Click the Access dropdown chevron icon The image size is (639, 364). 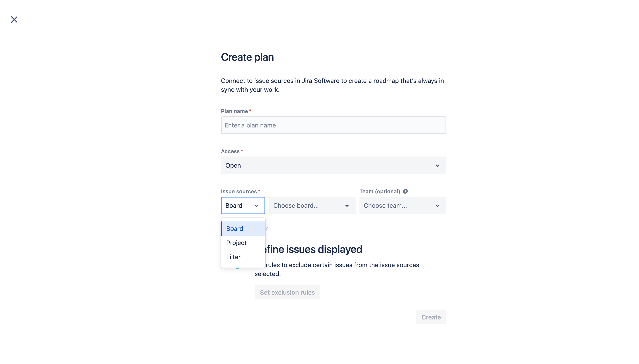tap(438, 166)
